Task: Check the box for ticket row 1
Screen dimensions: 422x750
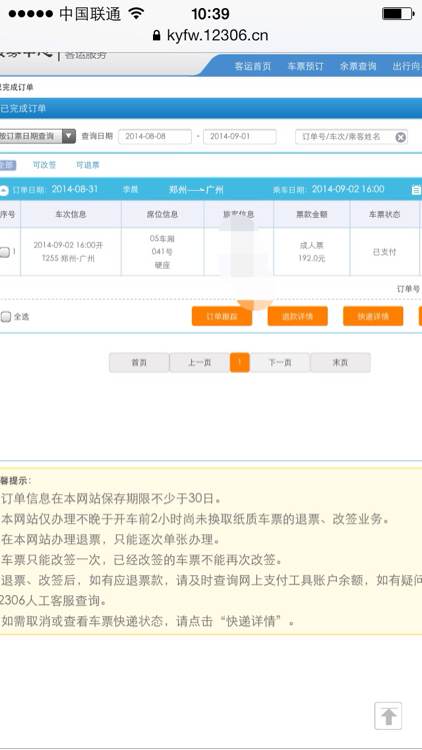Action: click(x=5, y=252)
